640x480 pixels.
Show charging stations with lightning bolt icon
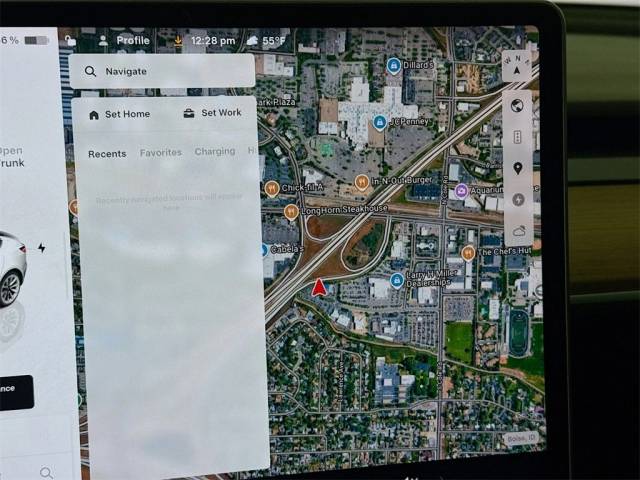click(x=517, y=199)
